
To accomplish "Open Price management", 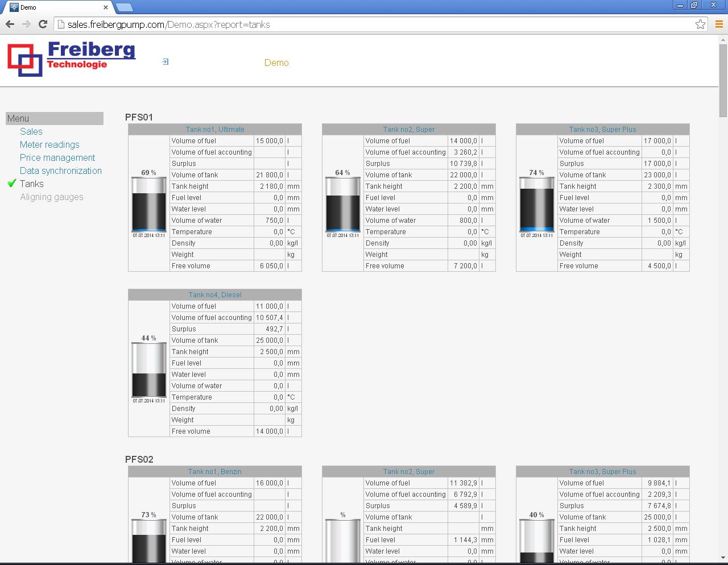I will [57, 157].
